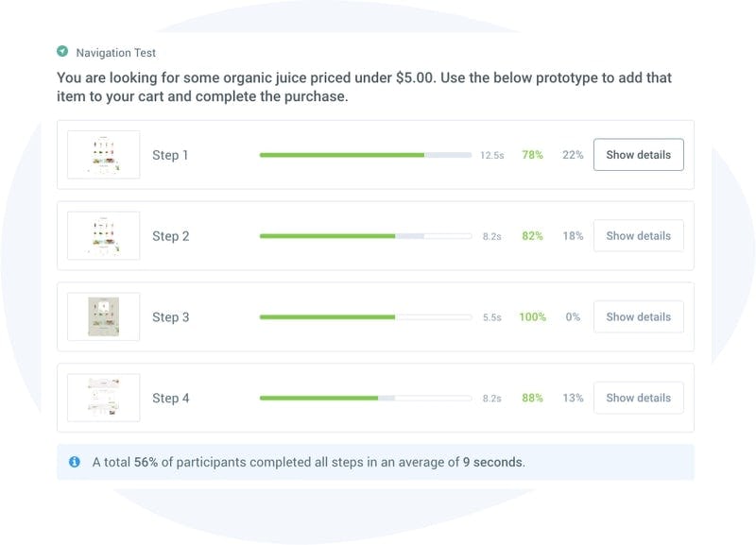The height and width of the screenshot is (545, 756).
Task: Show details for Step 2
Action: pyautogui.click(x=638, y=236)
